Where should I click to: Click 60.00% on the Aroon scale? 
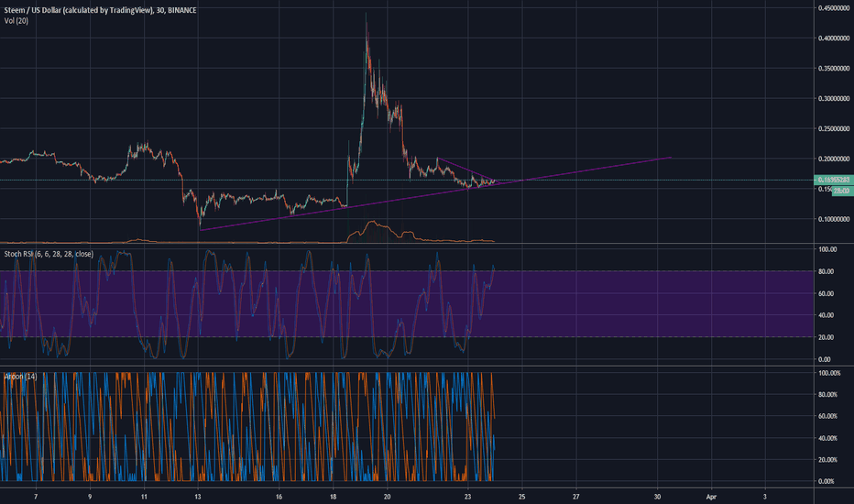click(x=827, y=416)
